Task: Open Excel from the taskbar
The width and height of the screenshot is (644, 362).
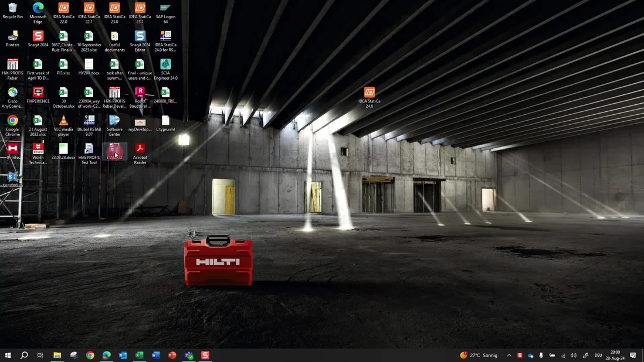Action: pos(139,355)
